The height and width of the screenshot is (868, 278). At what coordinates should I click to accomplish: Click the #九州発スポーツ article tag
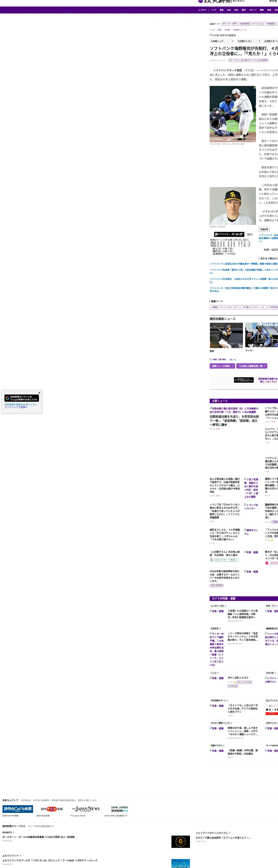pos(247,60)
